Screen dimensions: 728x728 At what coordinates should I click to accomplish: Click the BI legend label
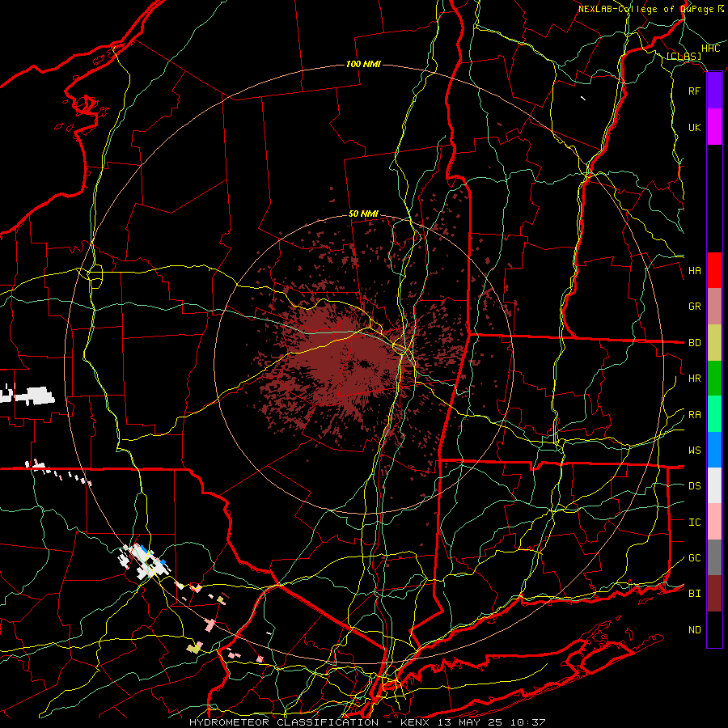click(694, 594)
